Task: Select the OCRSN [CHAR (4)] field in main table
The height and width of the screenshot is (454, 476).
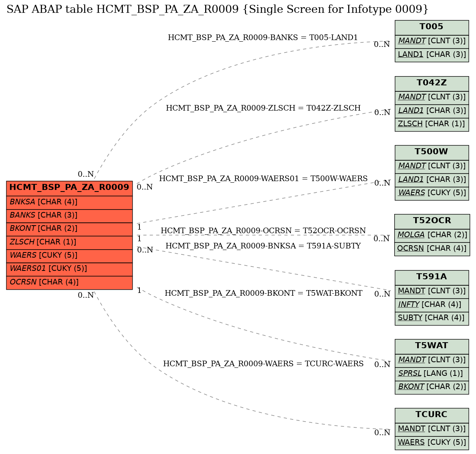Action: 69,283
